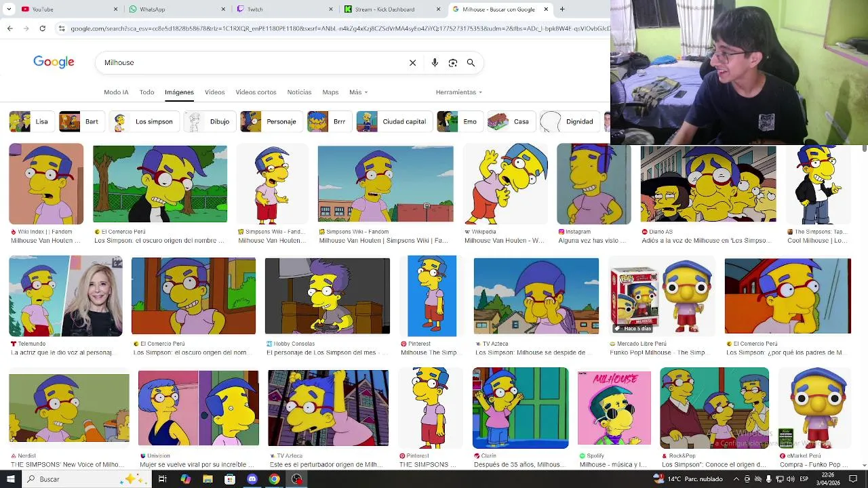
Task: Open Funko Pop Milhouse Mercado Libre image
Action: [x=662, y=296]
